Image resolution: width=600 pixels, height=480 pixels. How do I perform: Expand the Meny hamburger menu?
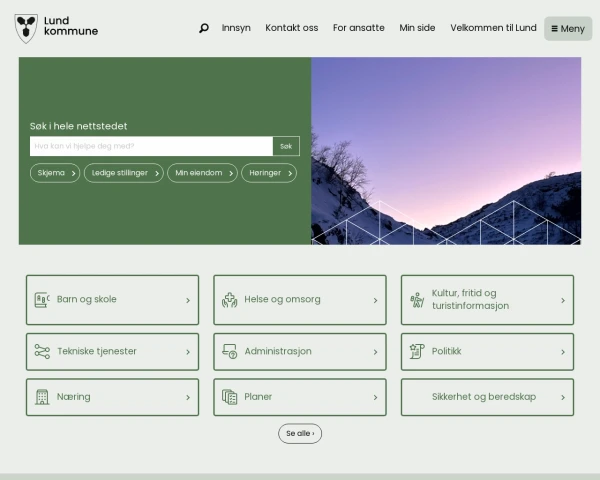pyautogui.click(x=568, y=28)
